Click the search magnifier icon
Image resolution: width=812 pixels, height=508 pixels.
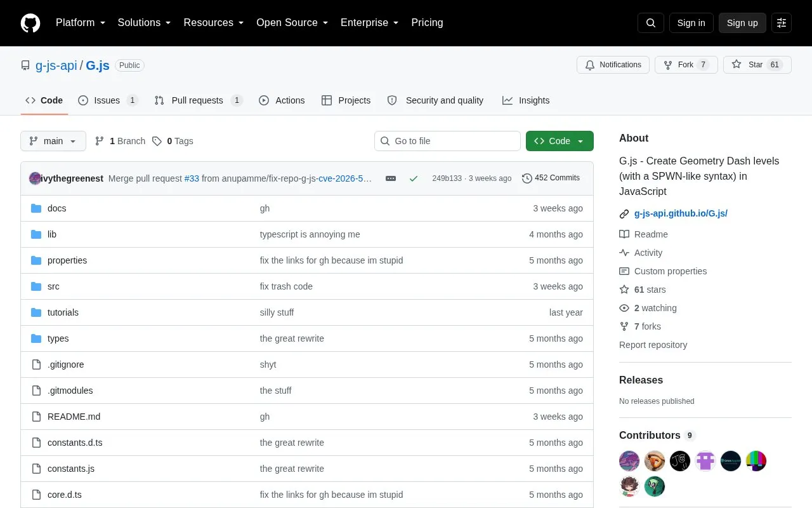click(x=651, y=23)
